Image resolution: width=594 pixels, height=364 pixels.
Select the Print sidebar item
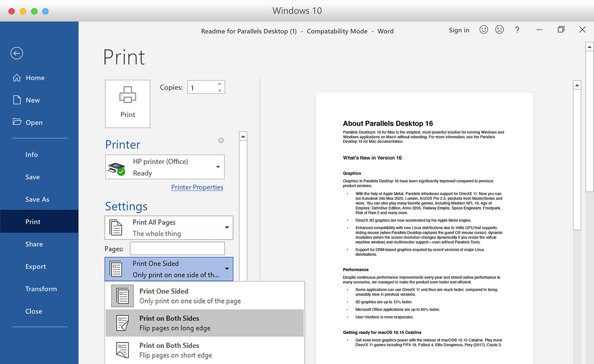[39, 222]
